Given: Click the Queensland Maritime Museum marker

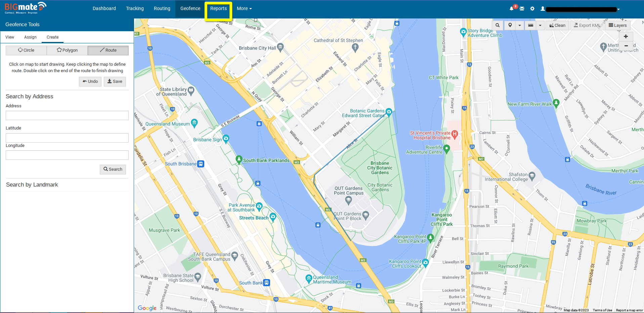Looking at the screenshot, I should pyautogui.click(x=309, y=278).
